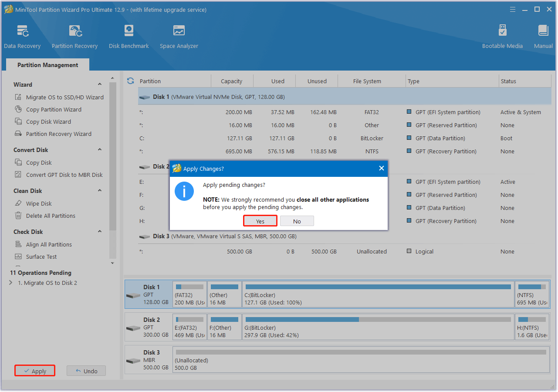Sort by the Unused column header
Screen dimensions: 558x392
point(317,81)
